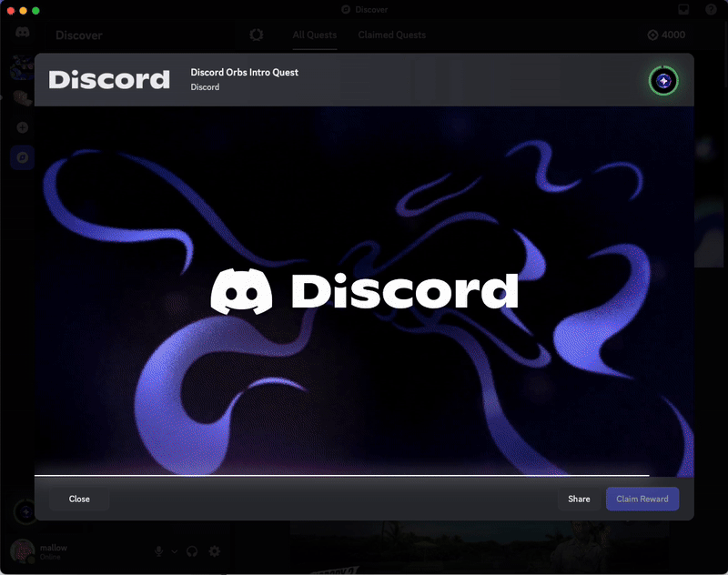
Task: Click the Claim Reward button
Action: (642, 499)
